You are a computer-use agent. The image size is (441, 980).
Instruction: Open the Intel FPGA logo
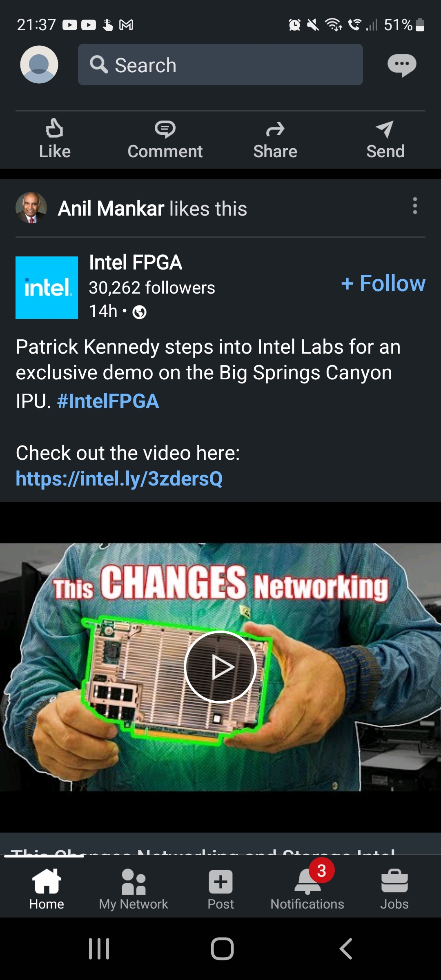(47, 287)
